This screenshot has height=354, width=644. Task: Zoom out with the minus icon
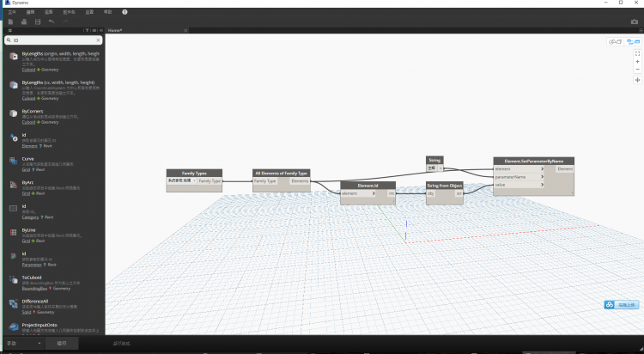pos(637,69)
